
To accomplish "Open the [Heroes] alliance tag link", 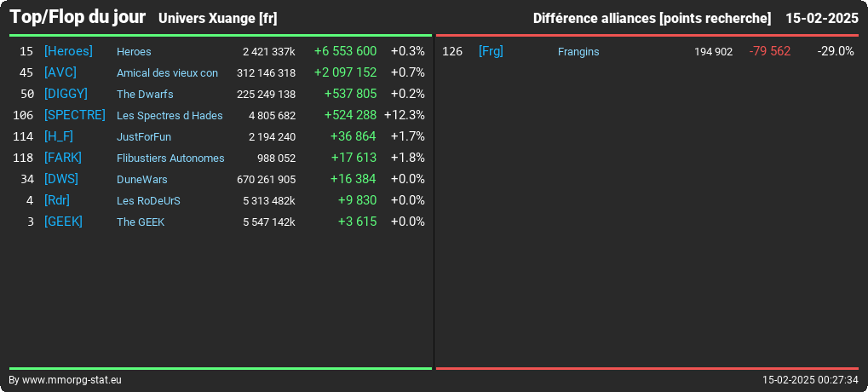I will (68, 51).
